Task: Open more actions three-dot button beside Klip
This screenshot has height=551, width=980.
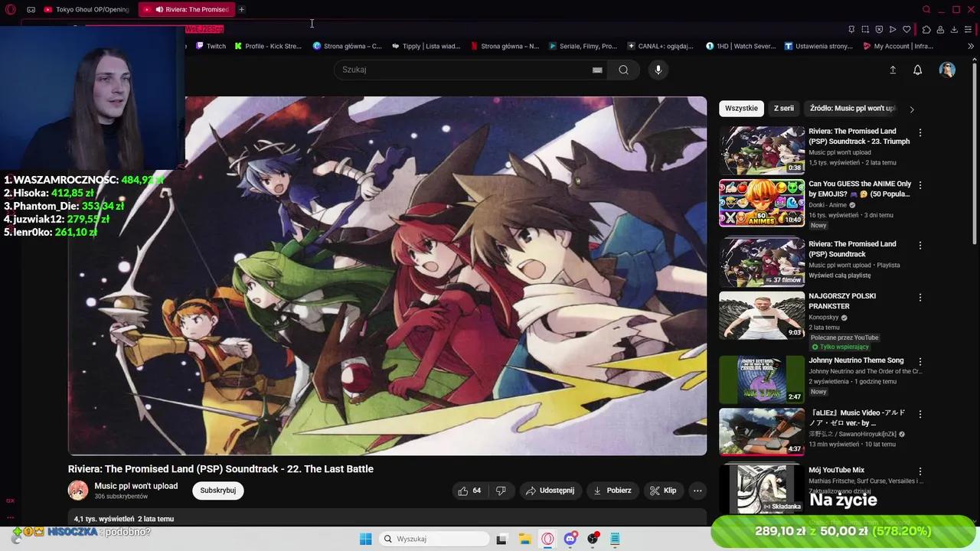Action: (697, 491)
